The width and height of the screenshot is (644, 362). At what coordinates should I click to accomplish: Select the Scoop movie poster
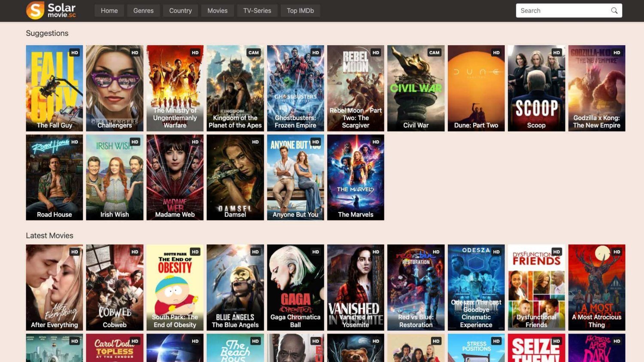536,88
